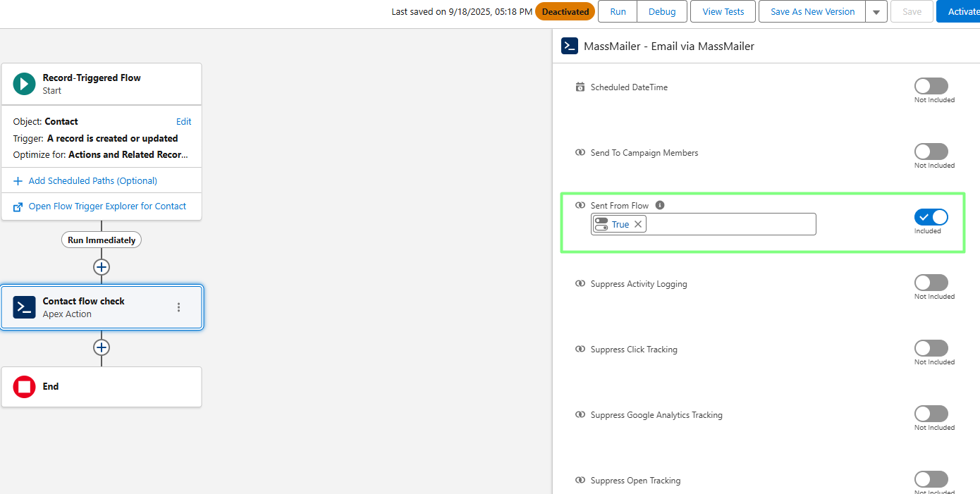This screenshot has width=980, height=494.
Task: Click the external link icon for Flow Trigger Explorer
Action: (x=18, y=206)
